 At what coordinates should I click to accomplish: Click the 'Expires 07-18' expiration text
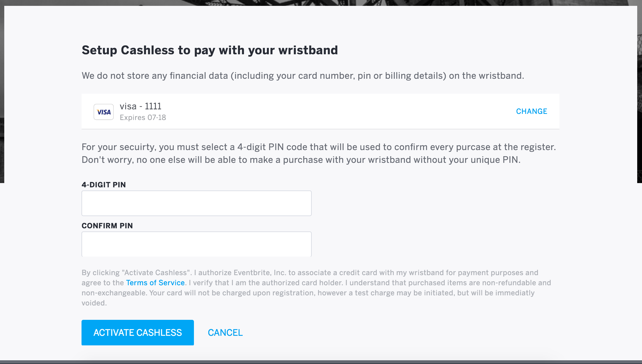[x=143, y=117]
